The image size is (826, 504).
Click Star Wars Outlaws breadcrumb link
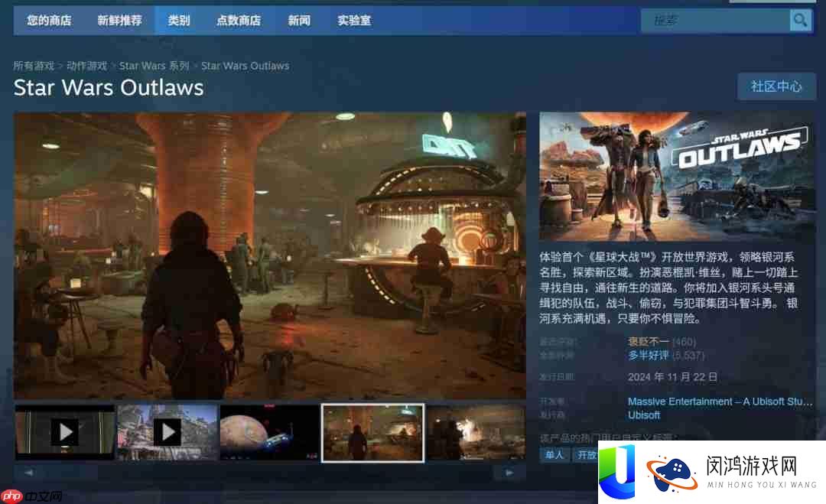pos(245,66)
